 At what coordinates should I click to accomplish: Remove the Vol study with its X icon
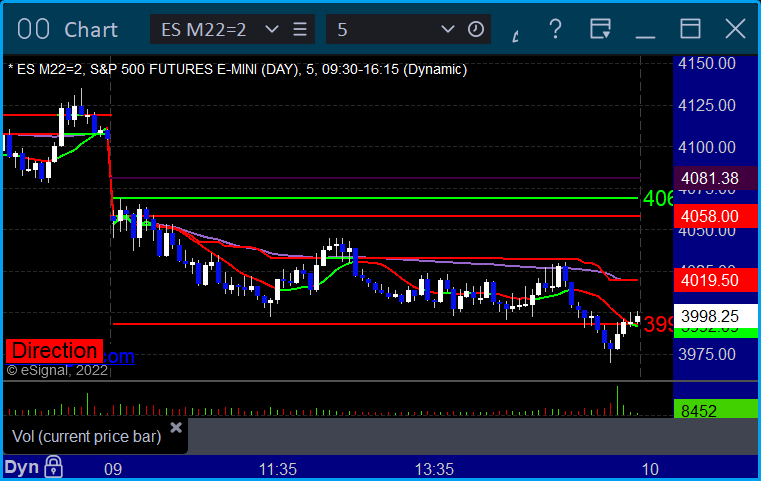[x=176, y=428]
